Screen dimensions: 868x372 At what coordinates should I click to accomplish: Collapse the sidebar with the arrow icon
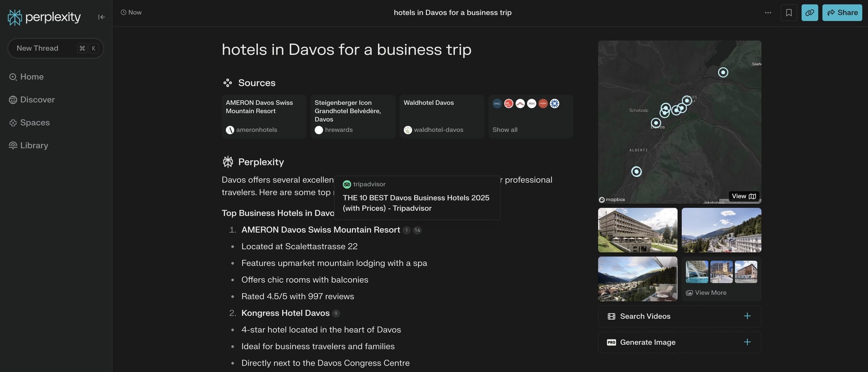102,17
